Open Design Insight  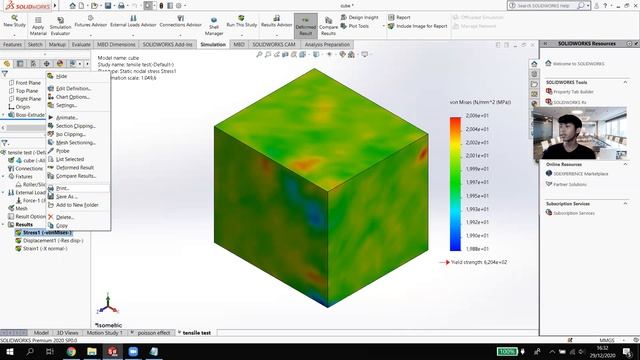coord(360,17)
